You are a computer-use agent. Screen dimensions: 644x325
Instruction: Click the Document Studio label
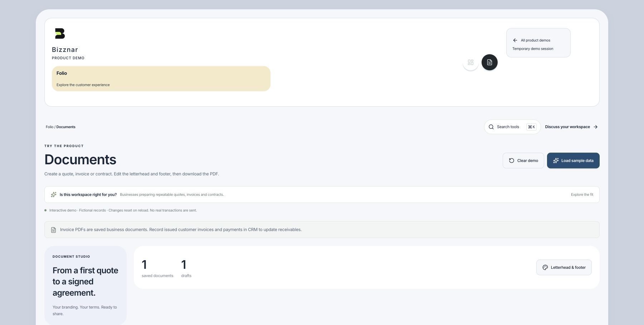point(71,257)
